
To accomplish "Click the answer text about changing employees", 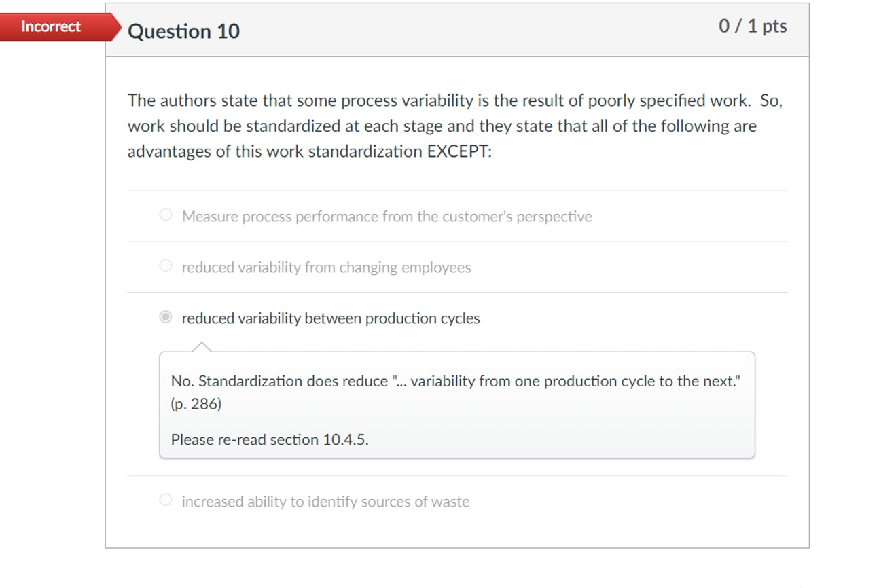I will click(x=327, y=266).
